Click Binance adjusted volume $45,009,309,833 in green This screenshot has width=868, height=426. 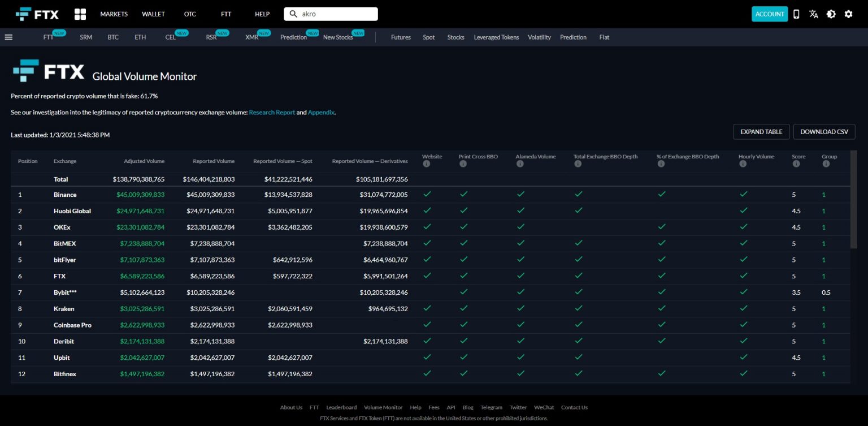[141, 195]
